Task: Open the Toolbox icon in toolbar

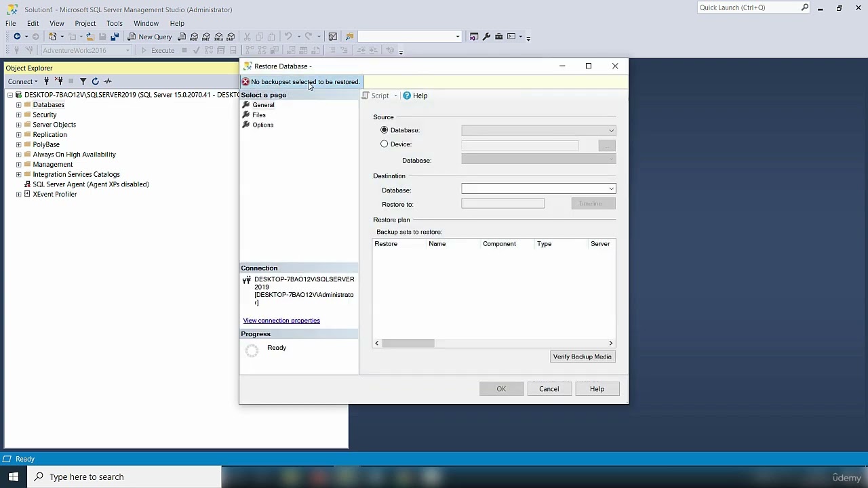Action: coord(498,37)
